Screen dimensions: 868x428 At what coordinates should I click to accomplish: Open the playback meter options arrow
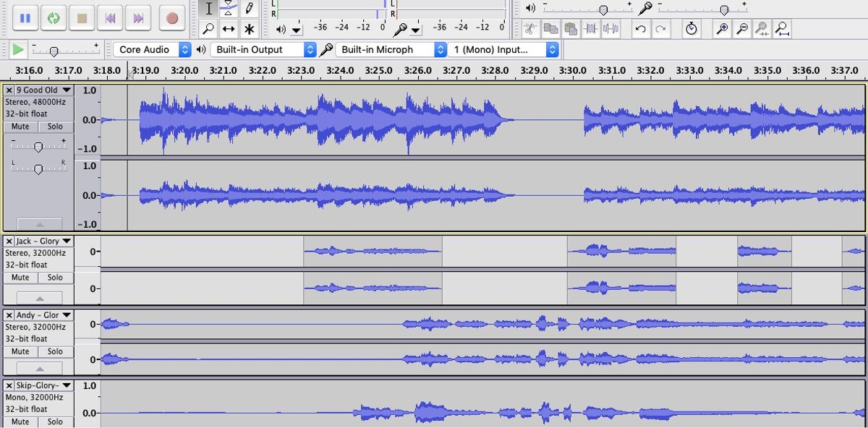coord(297,30)
